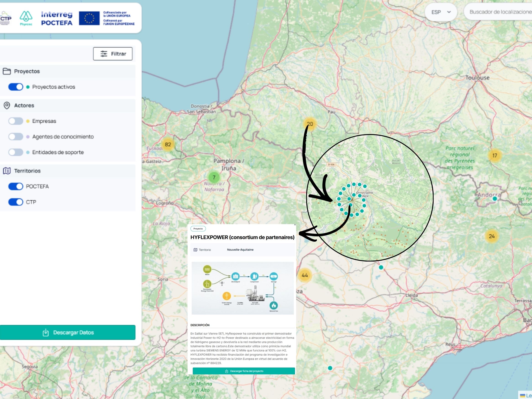Screen dimensions: 532x399
Task: Click the yellow cluster marker 82
Action: 168,144
